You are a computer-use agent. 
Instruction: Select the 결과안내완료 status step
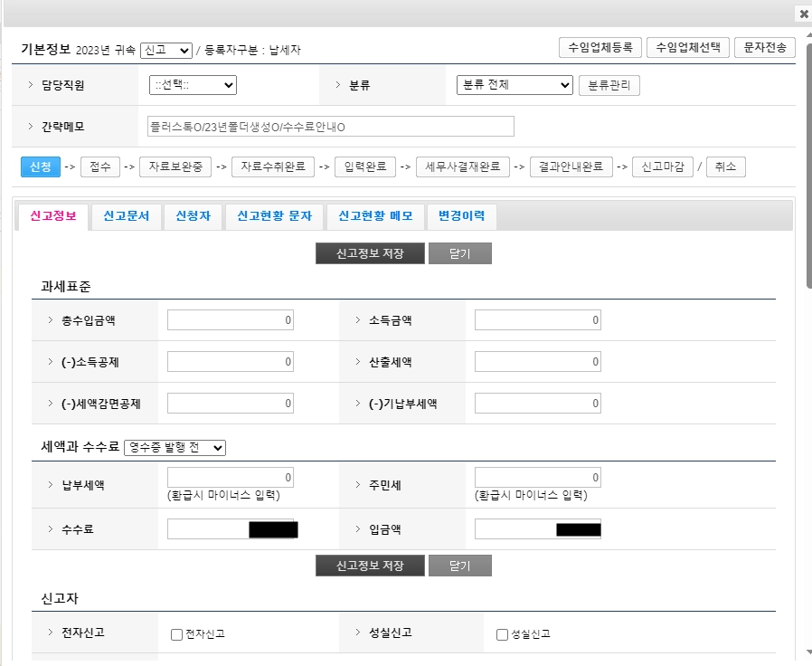pyautogui.click(x=571, y=166)
